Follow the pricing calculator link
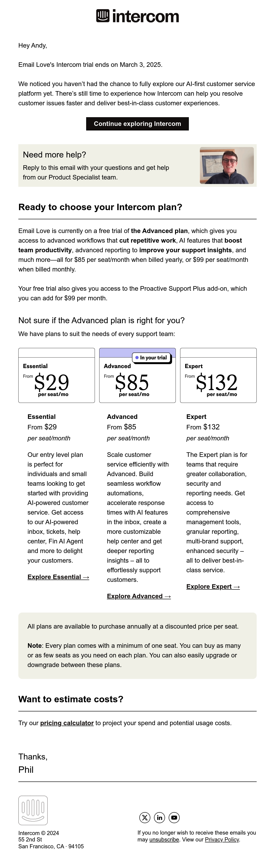 click(x=67, y=723)
